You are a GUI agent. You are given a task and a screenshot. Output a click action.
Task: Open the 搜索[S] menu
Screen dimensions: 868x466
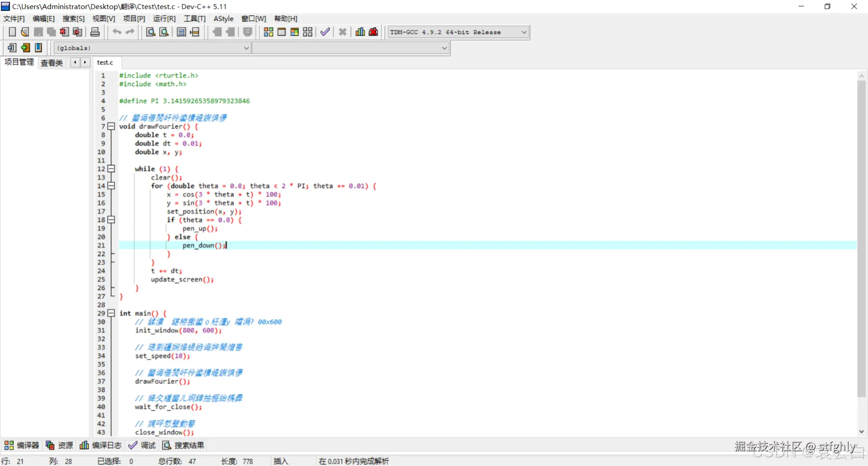click(x=74, y=19)
